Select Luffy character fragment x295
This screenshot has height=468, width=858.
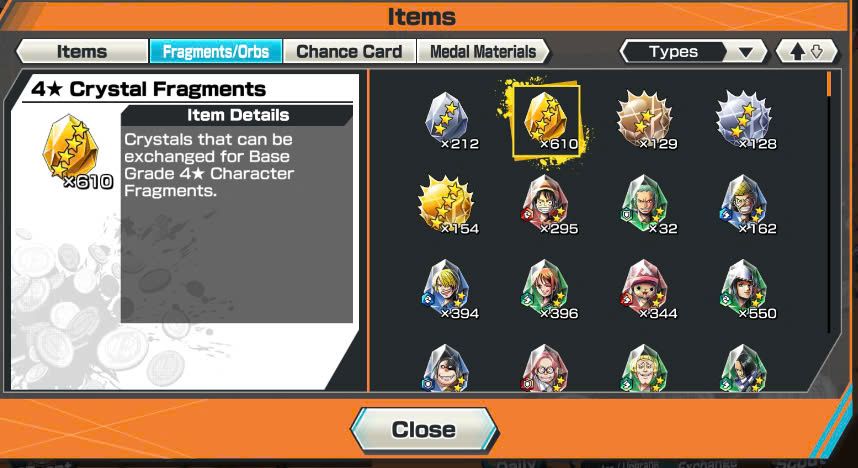547,205
